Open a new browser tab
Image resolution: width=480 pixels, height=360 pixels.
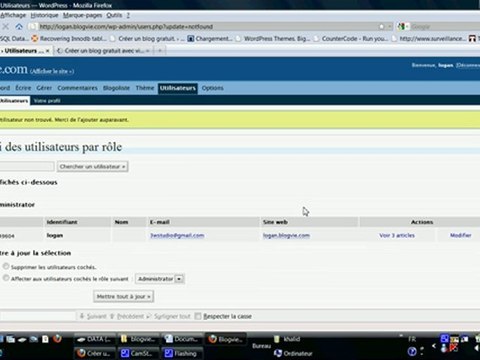point(160,51)
